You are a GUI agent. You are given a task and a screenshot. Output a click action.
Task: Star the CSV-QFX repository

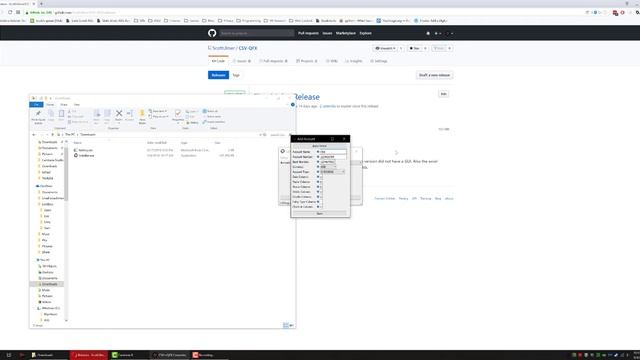pos(415,48)
